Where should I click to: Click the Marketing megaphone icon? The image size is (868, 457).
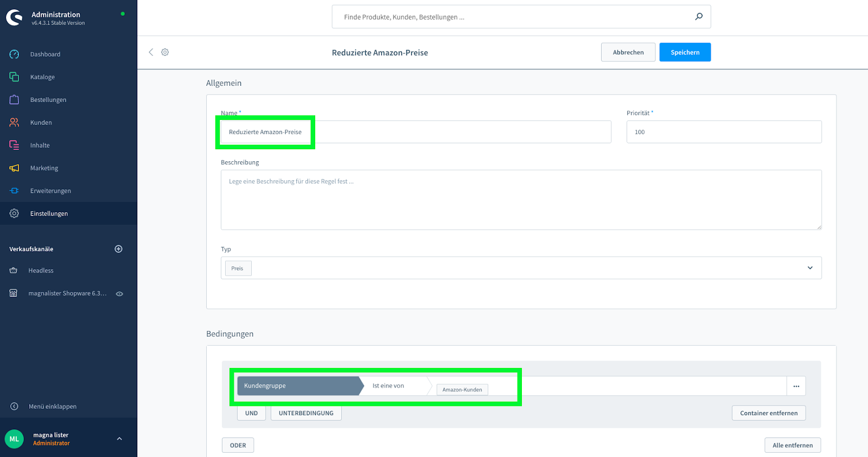[x=14, y=168]
